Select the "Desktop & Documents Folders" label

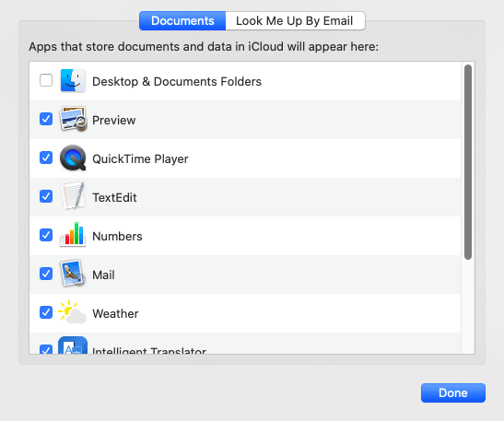click(x=177, y=82)
